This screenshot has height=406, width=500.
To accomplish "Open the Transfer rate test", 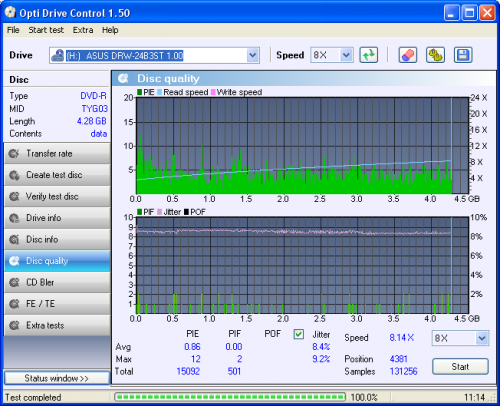I will pyautogui.click(x=57, y=154).
